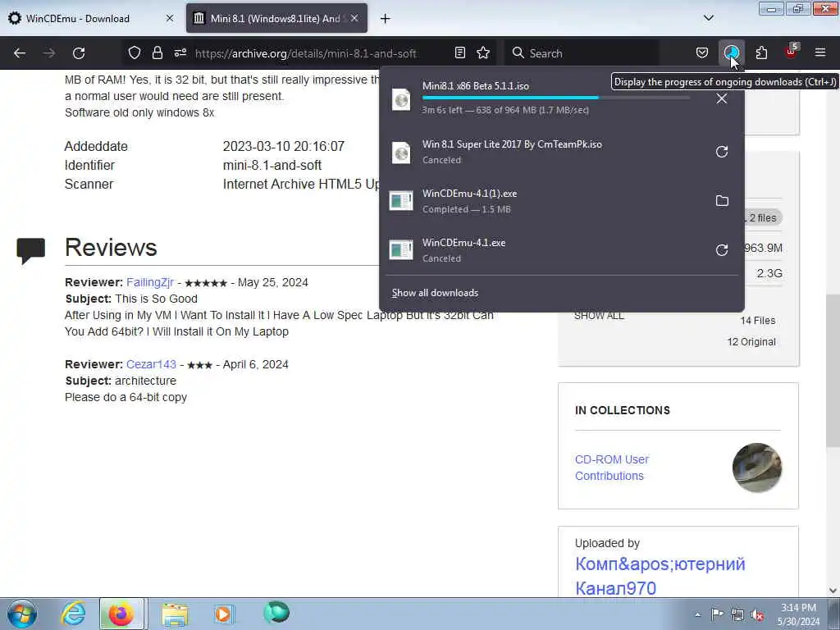Retry Win 8.1 Super Lite download
Screen dimensions: 840x630
pos(722,152)
